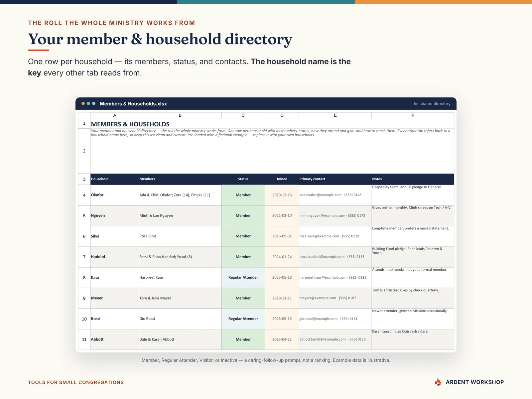Click the MEMBERS & HOUSEHOLDS title cell
This screenshot has height=399, width=532.
tap(272, 124)
